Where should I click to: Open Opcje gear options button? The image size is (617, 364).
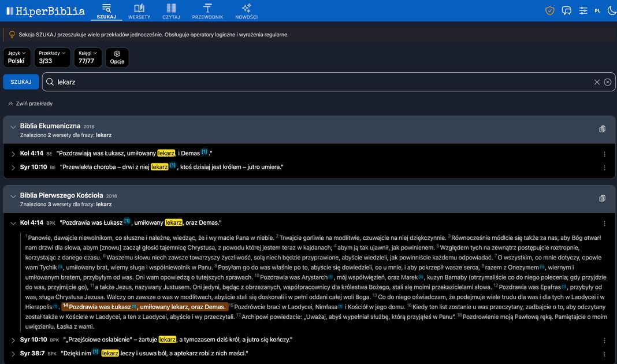[x=117, y=57]
